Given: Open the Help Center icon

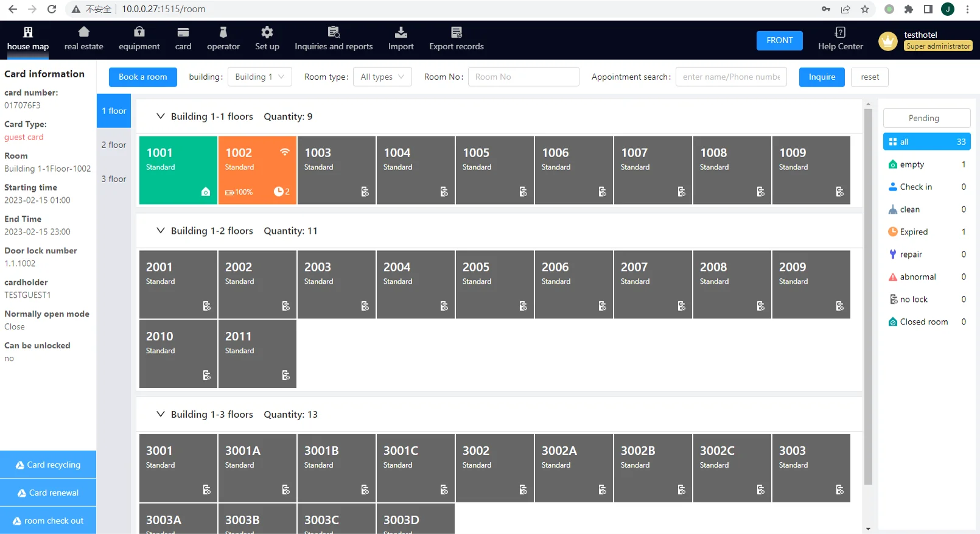Looking at the screenshot, I should [841, 32].
